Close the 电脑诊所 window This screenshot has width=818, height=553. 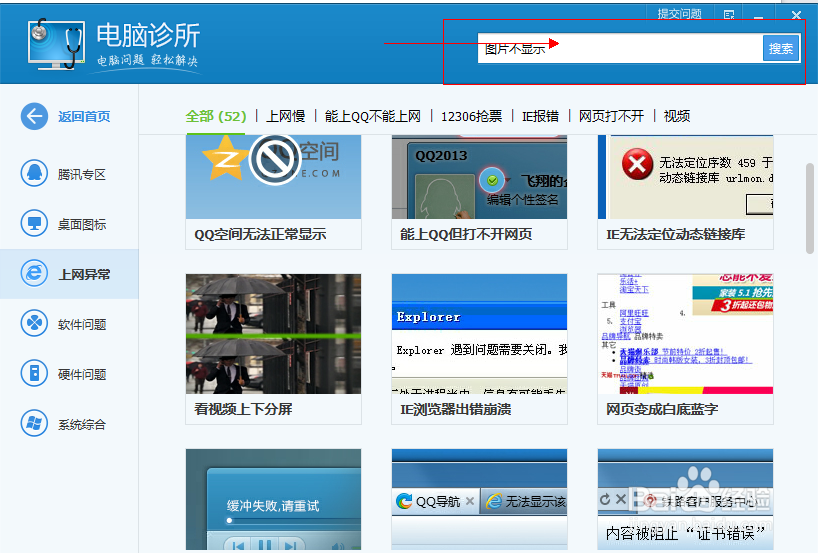pos(796,15)
